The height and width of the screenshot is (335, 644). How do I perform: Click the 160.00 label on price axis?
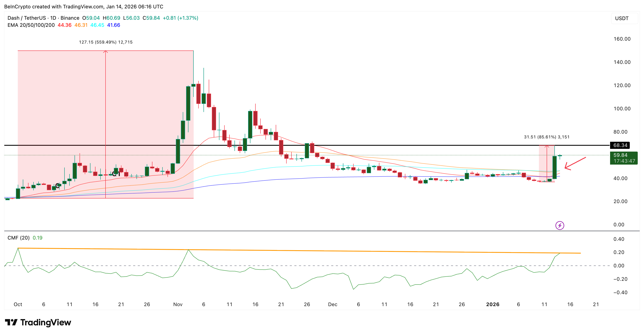click(x=622, y=39)
